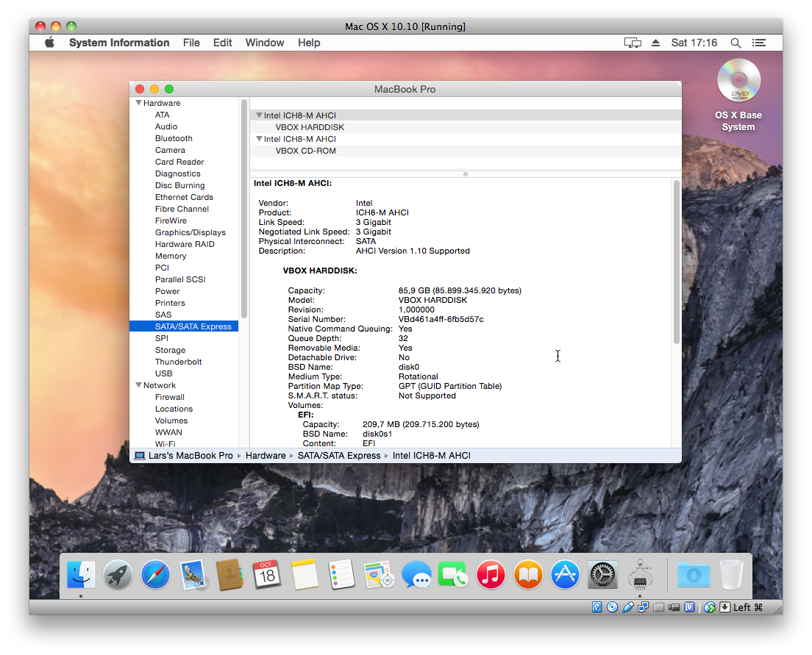Open Safari from the dock
Screen dimensions: 812x655
[155, 575]
